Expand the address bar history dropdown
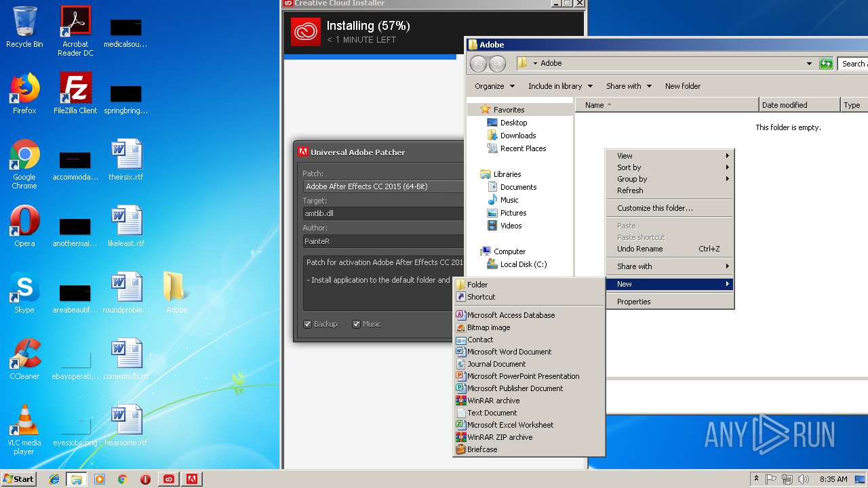The image size is (868, 488). pos(809,64)
